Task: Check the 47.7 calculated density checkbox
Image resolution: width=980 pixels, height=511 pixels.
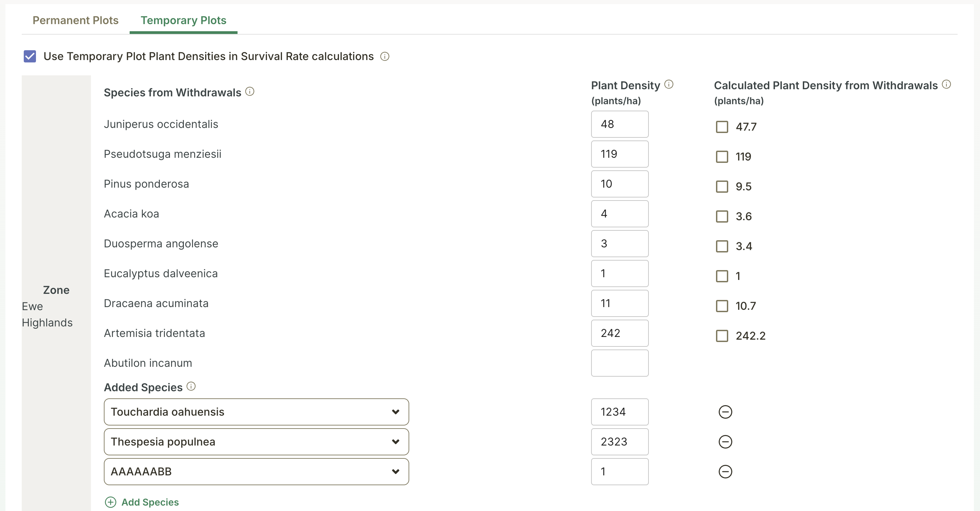Action: coord(722,127)
